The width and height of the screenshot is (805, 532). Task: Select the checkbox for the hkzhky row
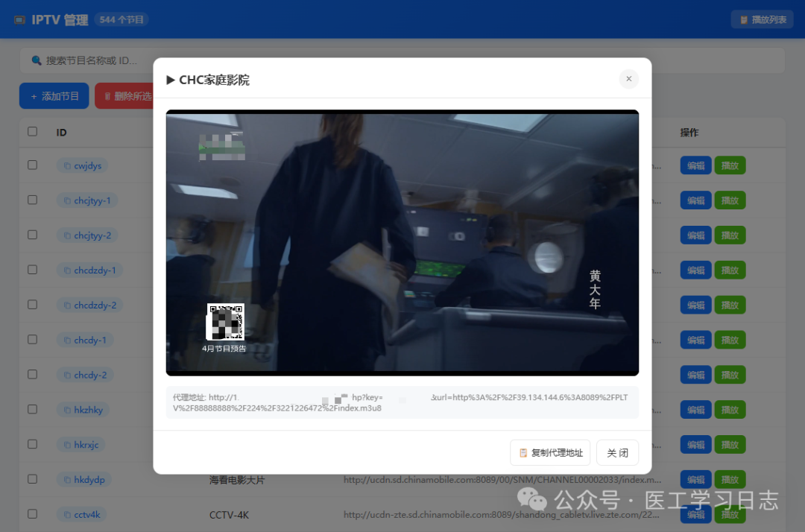click(32, 409)
